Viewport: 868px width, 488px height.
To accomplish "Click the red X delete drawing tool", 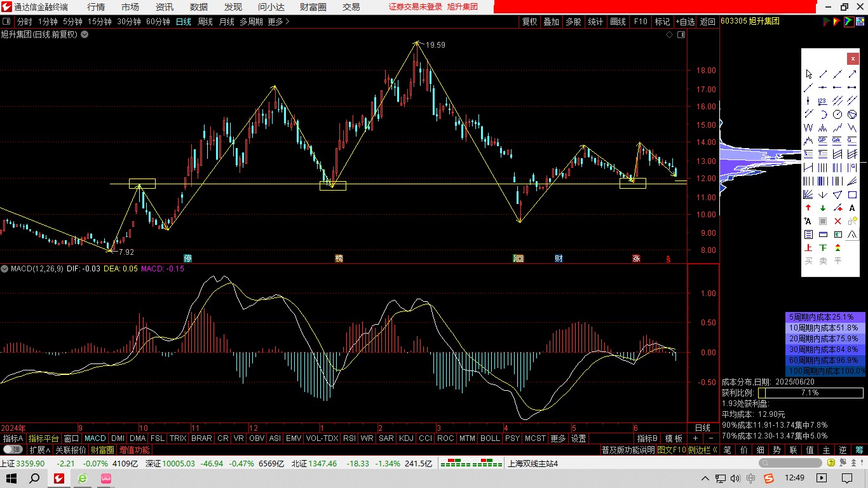I will 837,221.
